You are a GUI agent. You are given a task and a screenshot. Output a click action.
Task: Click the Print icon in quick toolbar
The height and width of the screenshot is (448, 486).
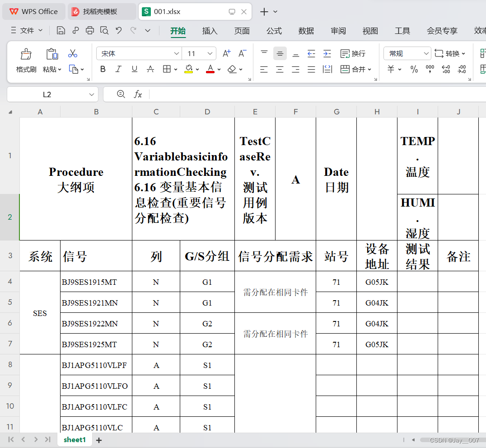click(x=90, y=30)
